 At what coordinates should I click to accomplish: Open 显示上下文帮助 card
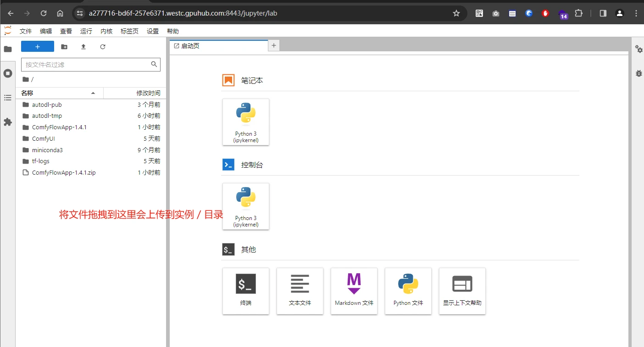(462, 291)
